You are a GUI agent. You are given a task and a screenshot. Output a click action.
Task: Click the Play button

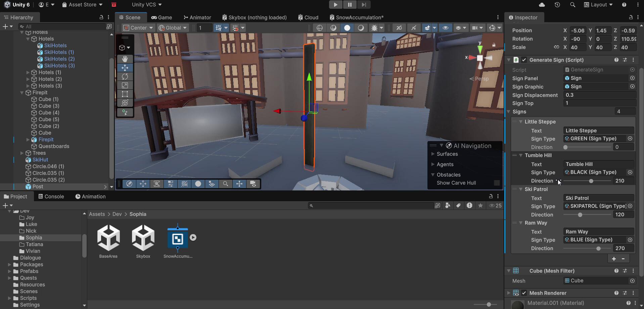[335, 5]
